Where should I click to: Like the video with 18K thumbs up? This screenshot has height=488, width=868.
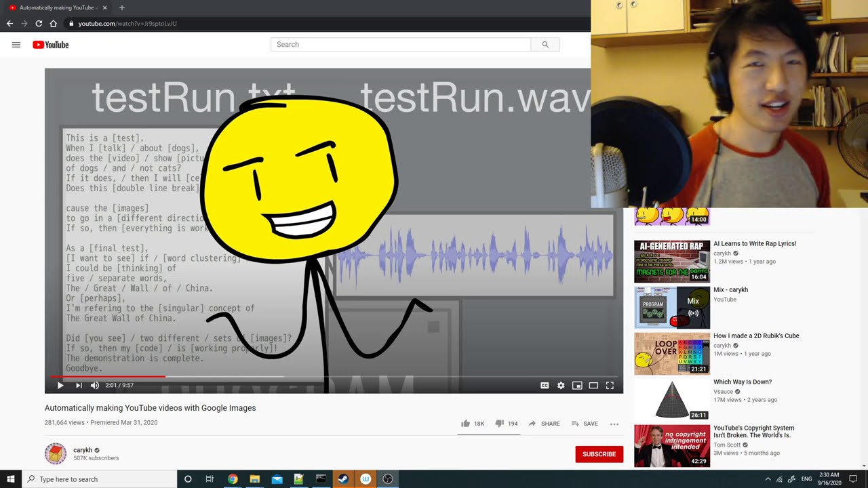click(473, 424)
